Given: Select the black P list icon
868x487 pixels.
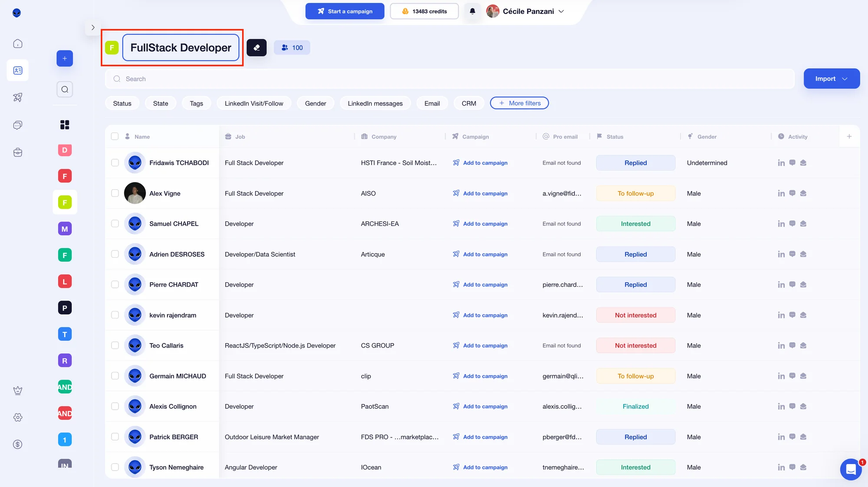Looking at the screenshot, I should click(65, 308).
